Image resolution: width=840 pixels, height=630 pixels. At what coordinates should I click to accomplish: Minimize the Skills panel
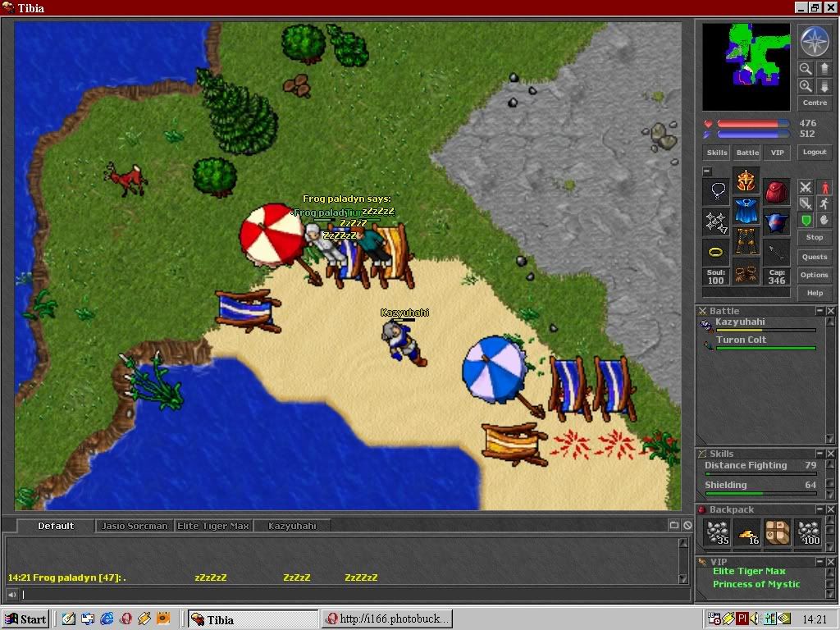[819, 454]
